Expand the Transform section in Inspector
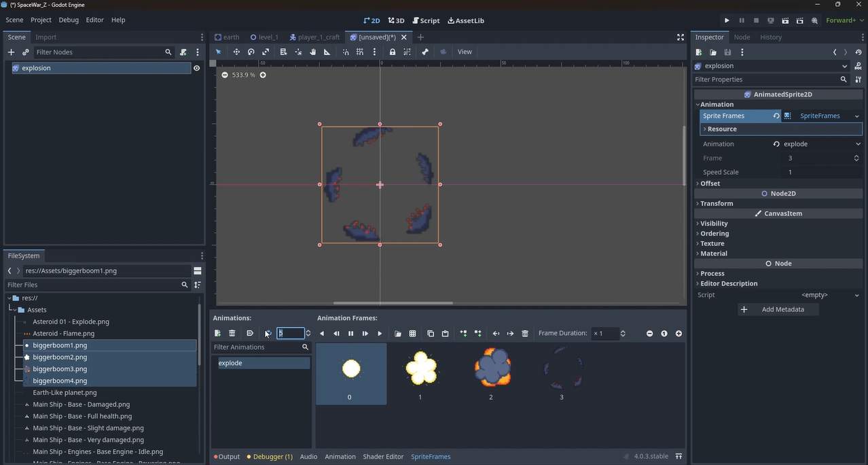 click(x=717, y=203)
